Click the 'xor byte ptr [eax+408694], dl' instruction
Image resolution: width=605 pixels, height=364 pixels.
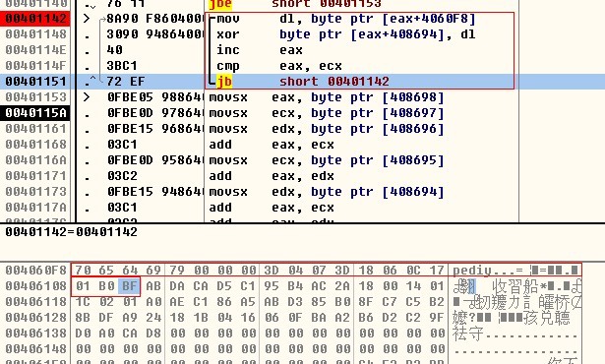point(345,34)
